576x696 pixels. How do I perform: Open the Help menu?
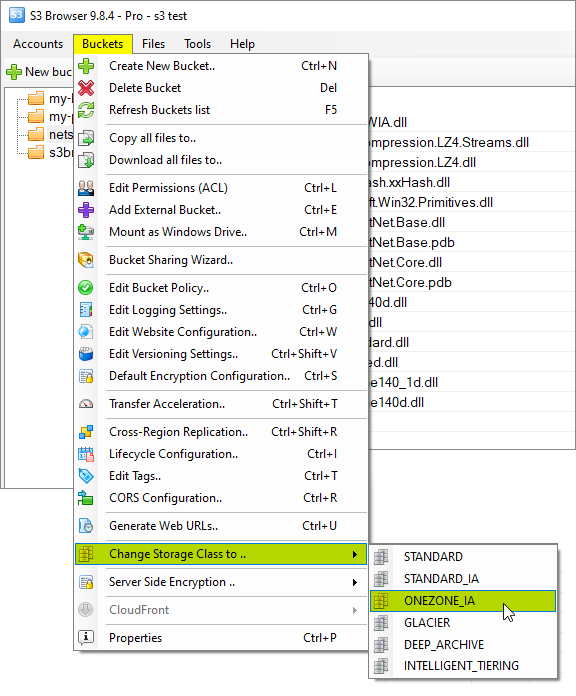click(x=242, y=44)
